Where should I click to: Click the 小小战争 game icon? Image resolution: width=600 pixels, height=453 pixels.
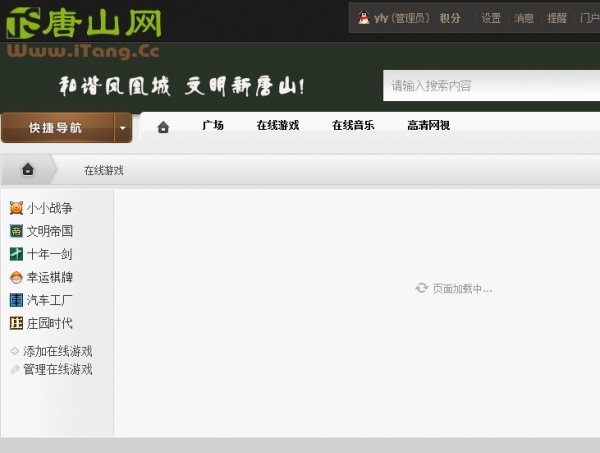point(16,208)
